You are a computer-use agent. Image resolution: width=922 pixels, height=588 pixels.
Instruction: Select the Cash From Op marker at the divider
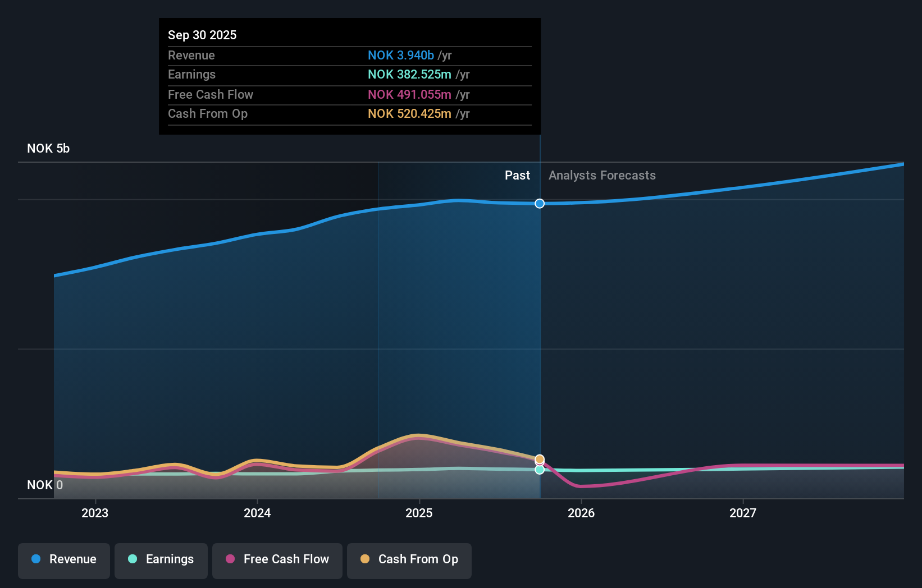tap(539, 460)
